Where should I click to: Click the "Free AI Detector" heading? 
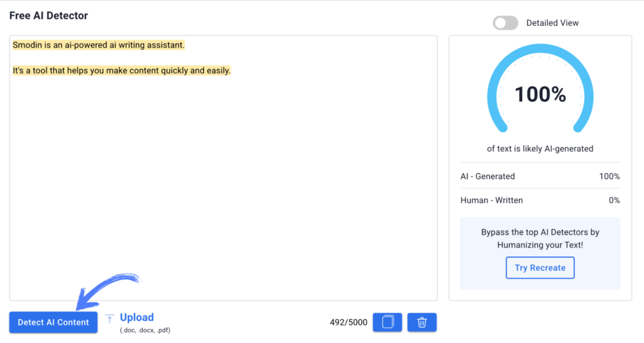[48, 15]
